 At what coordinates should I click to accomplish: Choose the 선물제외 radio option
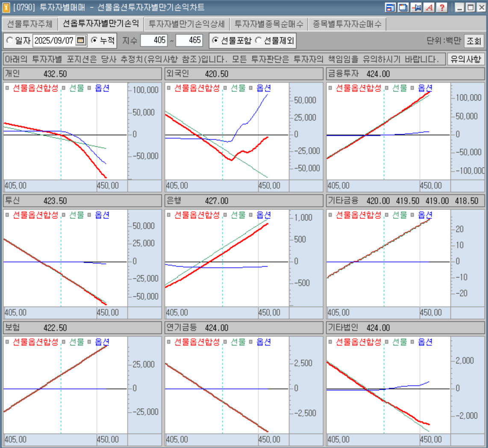258,41
